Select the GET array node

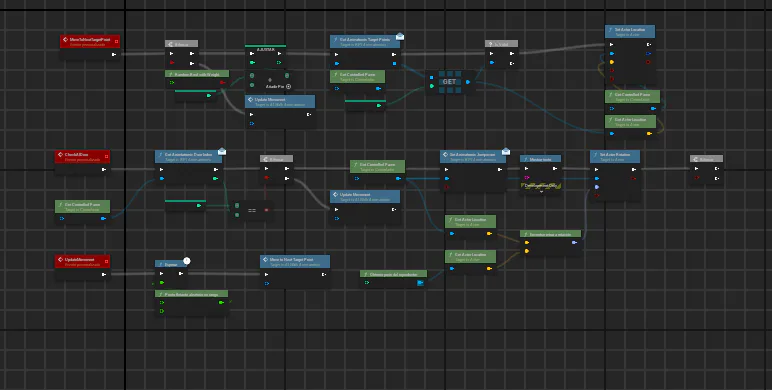tap(449, 82)
